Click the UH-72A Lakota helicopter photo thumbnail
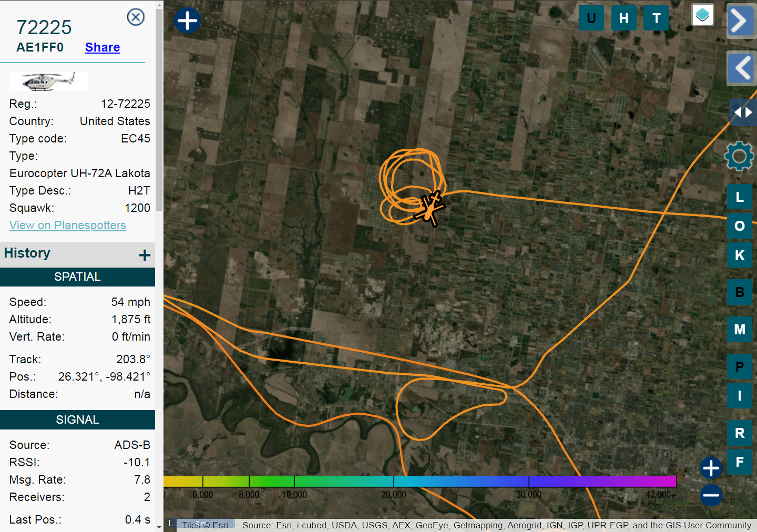Image resolution: width=757 pixels, height=532 pixels. pyautogui.click(x=48, y=81)
